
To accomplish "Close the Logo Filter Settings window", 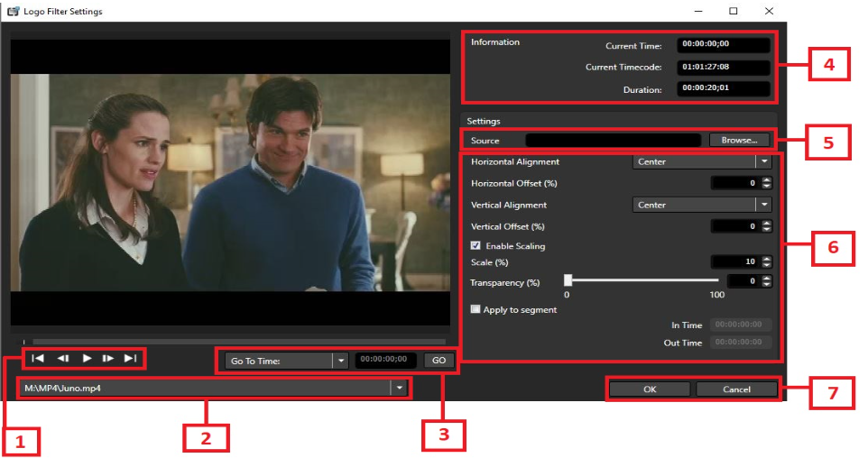I will (769, 11).
